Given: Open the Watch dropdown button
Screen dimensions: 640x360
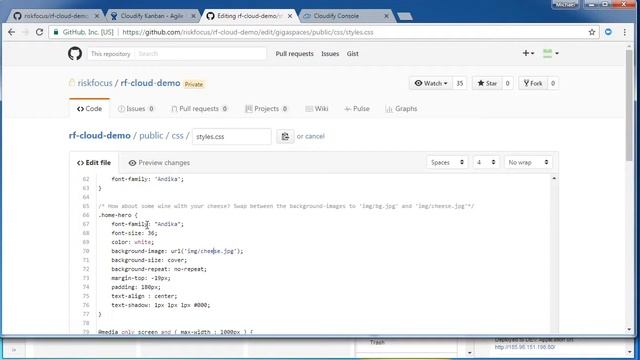Looking at the screenshot, I should point(431,83).
